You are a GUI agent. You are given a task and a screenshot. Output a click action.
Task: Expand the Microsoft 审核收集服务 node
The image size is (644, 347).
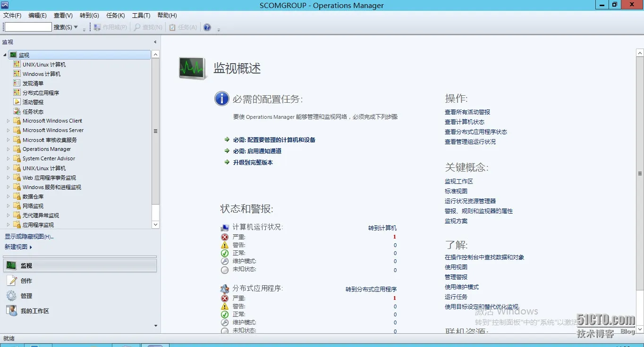pyautogui.click(x=8, y=140)
